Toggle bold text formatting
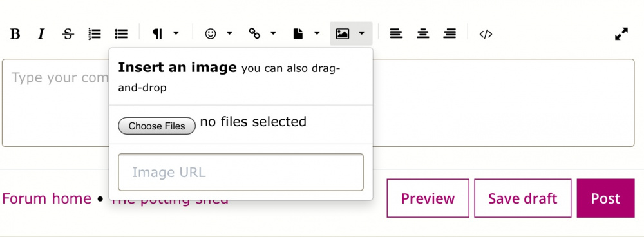 pyautogui.click(x=15, y=33)
